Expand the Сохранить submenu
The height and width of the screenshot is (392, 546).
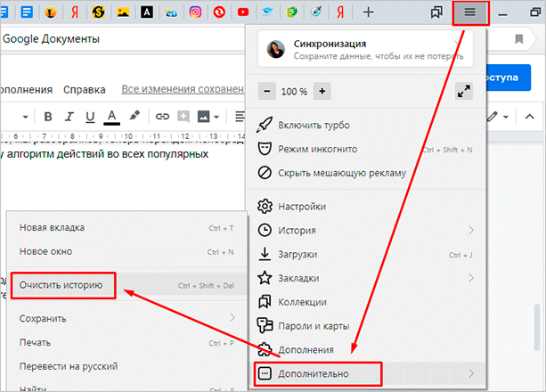click(126, 318)
